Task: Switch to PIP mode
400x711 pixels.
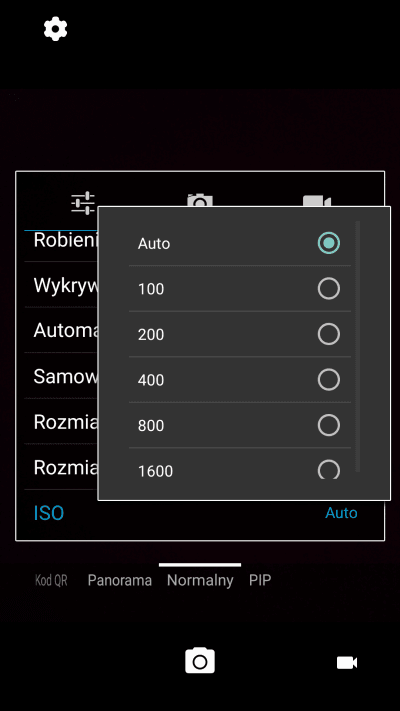Action: pos(260,580)
